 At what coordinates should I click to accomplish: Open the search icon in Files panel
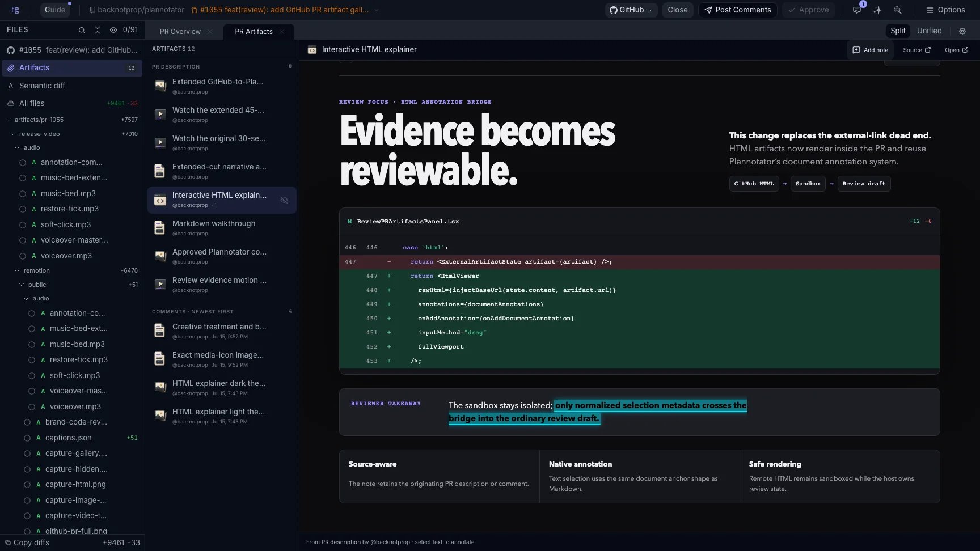click(82, 30)
